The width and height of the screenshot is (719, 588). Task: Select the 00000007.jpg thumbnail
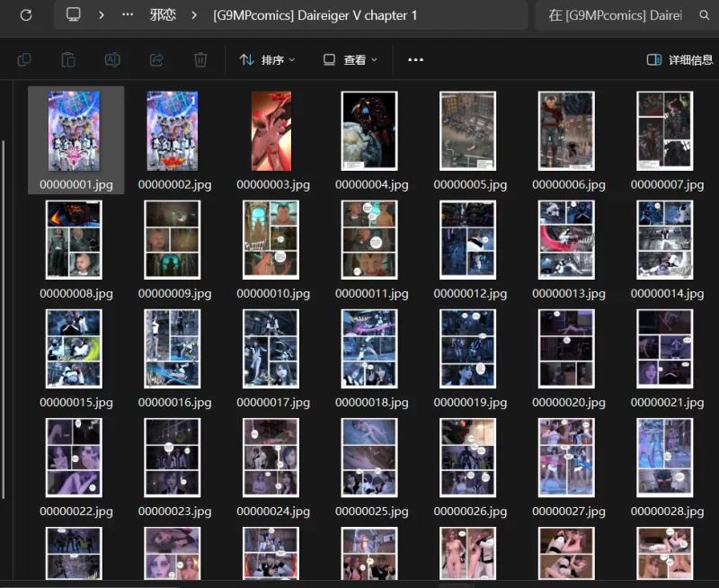pos(665,130)
